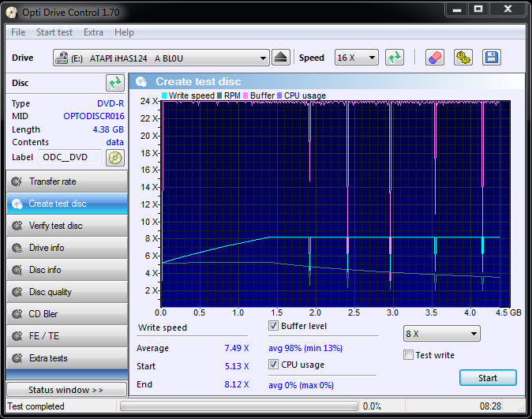
Task: Open the Disc quality panel
Action: point(67,292)
